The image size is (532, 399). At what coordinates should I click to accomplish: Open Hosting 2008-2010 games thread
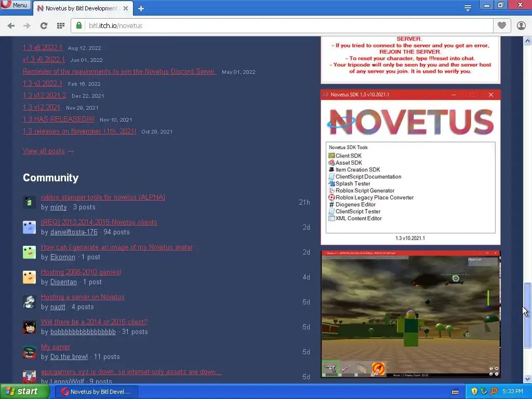[81, 272]
